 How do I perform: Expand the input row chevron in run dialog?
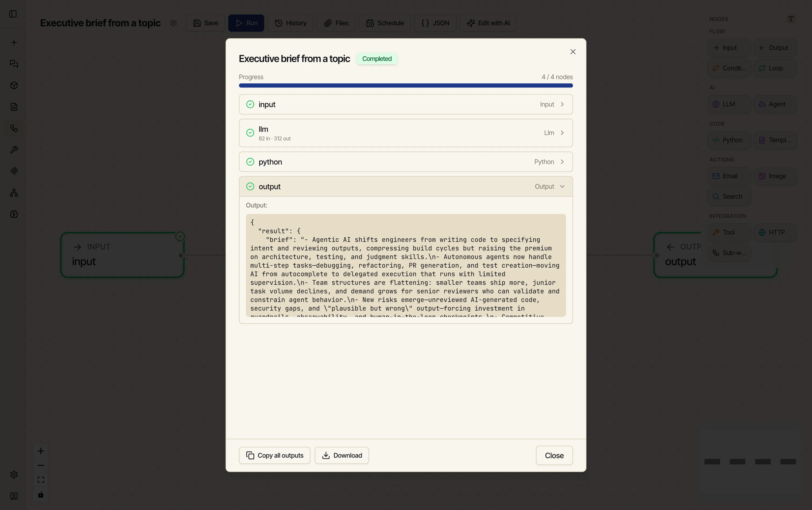click(x=562, y=104)
